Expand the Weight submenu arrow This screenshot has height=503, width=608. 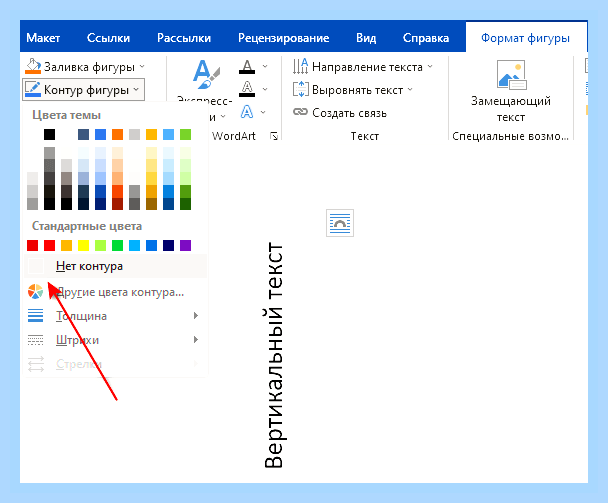click(x=196, y=316)
